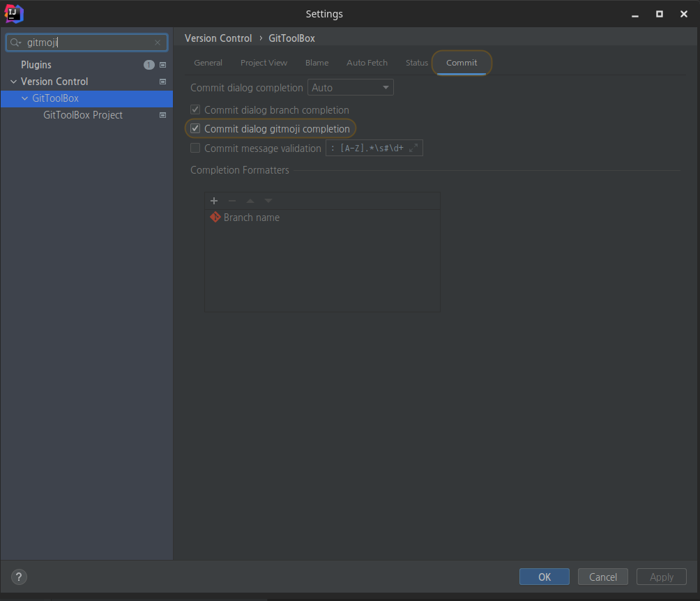The width and height of the screenshot is (700, 601).
Task: Select Plugins in settings tree
Action: coord(36,65)
